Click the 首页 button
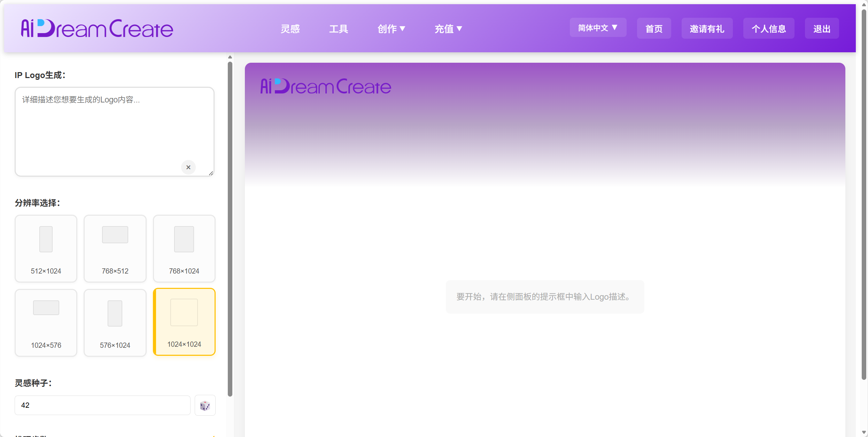The width and height of the screenshot is (868, 437). click(654, 29)
